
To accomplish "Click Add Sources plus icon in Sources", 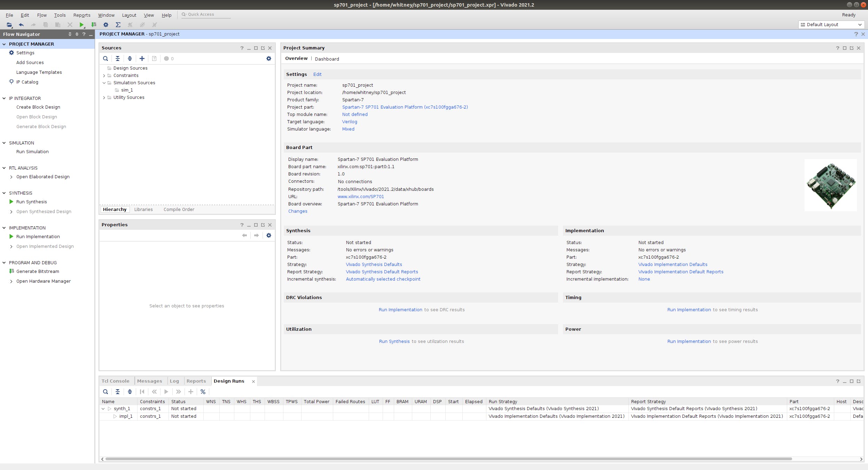I will (142, 58).
